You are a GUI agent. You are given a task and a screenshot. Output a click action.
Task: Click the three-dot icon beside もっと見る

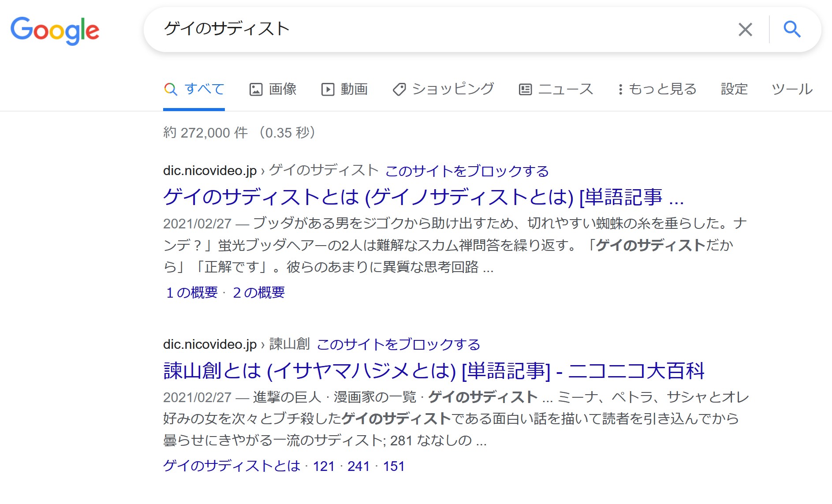(x=620, y=90)
